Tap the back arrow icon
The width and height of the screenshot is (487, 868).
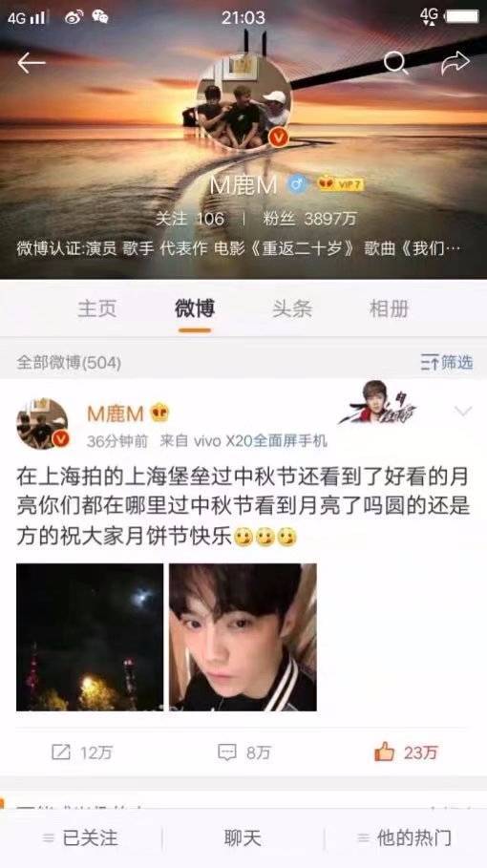click(x=31, y=64)
